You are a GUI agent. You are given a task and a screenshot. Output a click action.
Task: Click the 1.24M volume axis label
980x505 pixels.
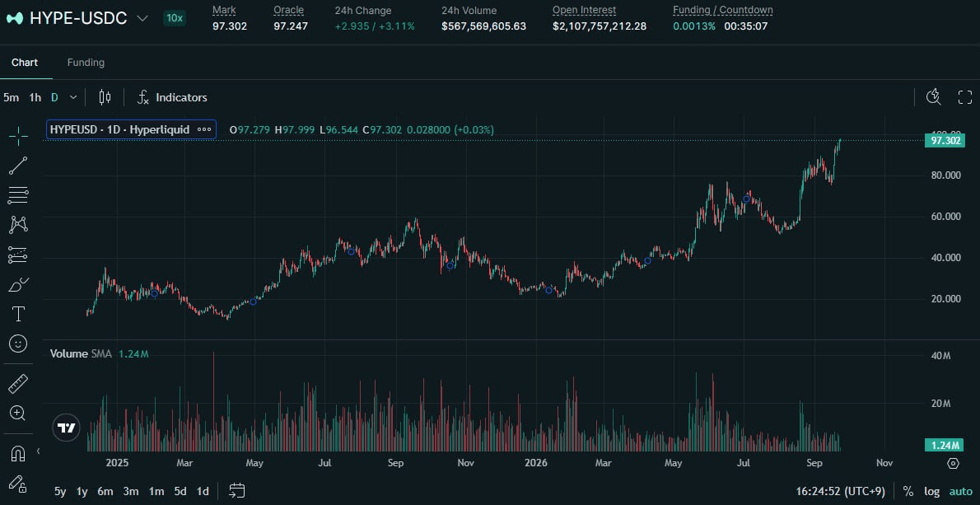[945, 446]
